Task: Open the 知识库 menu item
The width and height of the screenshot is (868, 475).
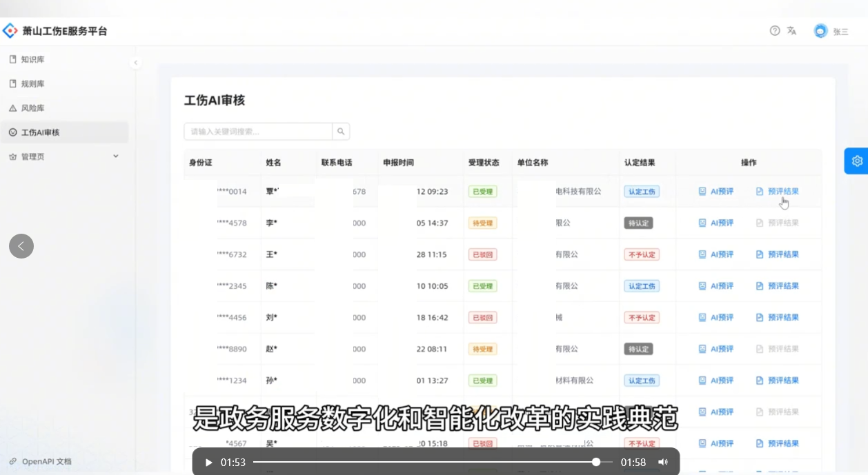Action: tap(33, 60)
